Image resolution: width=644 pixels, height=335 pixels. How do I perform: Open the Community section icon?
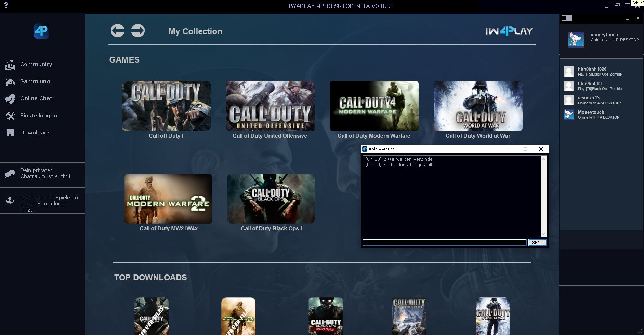(x=10, y=65)
